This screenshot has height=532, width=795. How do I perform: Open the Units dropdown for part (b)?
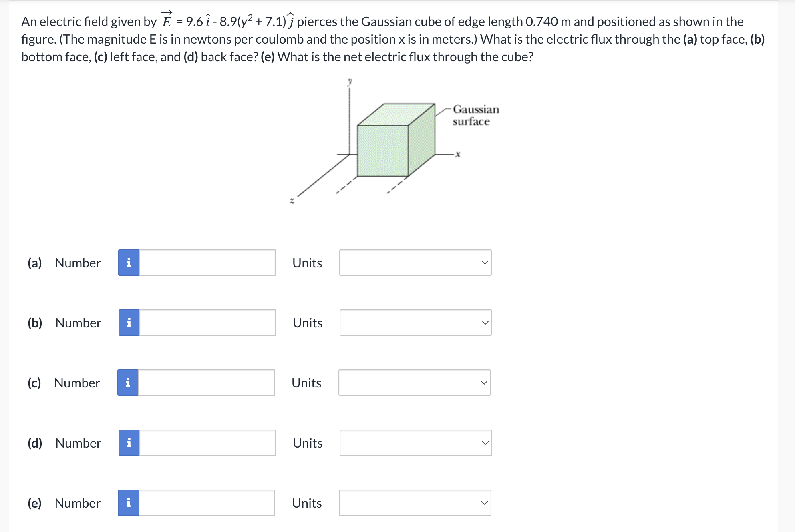click(x=415, y=323)
